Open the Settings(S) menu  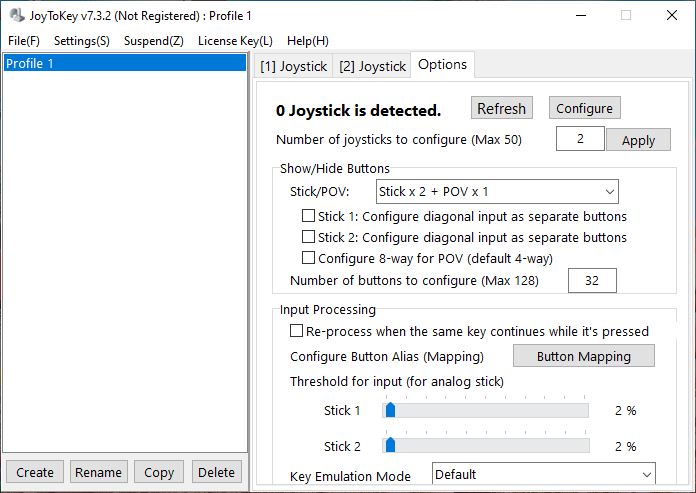(82, 41)
